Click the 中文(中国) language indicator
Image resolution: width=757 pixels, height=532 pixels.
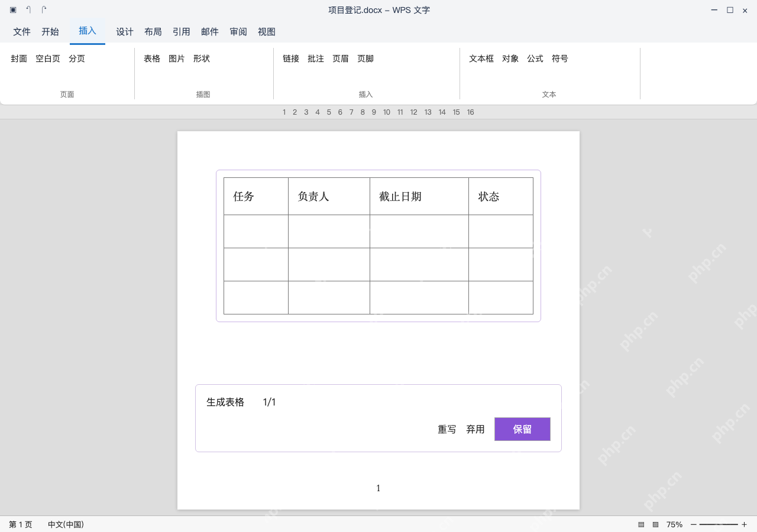point(66,524)
